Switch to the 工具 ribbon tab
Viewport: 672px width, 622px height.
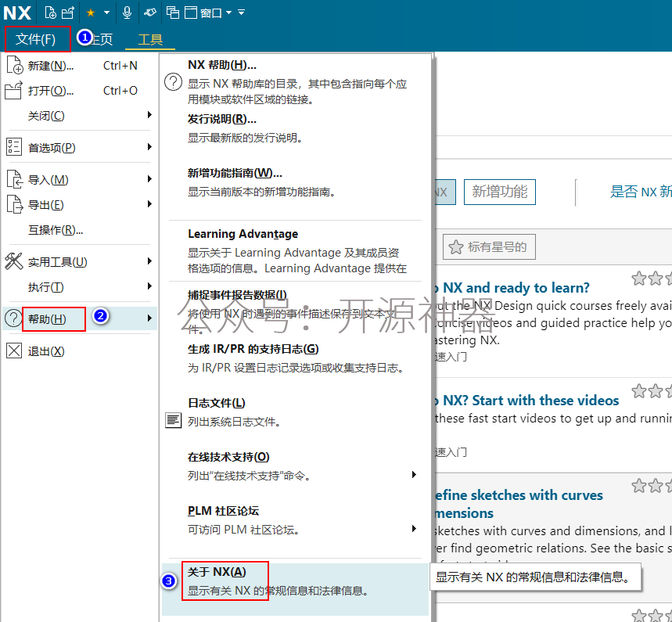(x=150, y=39)
